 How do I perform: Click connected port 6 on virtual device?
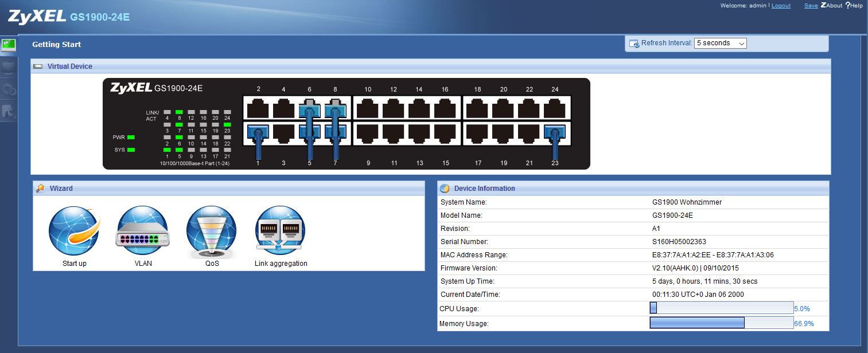[310, 108]
